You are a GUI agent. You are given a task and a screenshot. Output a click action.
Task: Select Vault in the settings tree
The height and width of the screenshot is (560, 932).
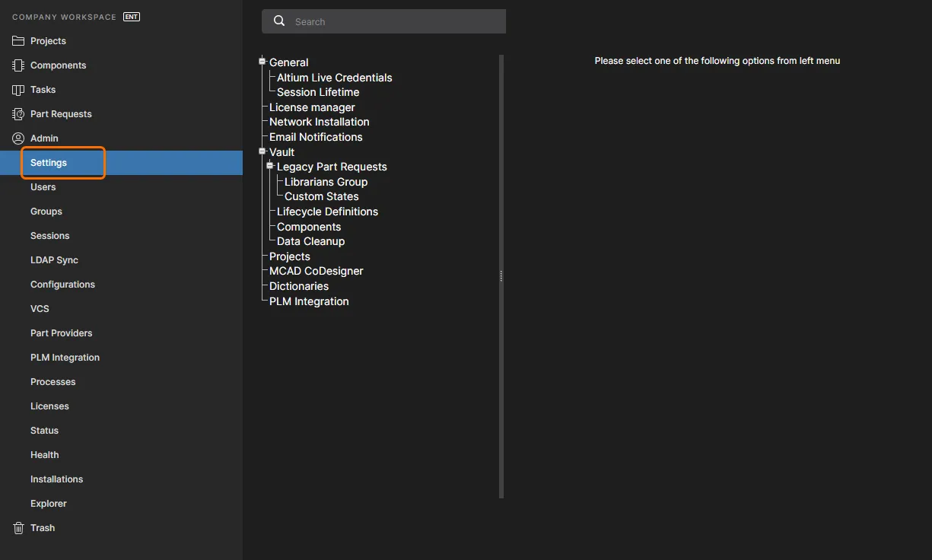point(282,152)
